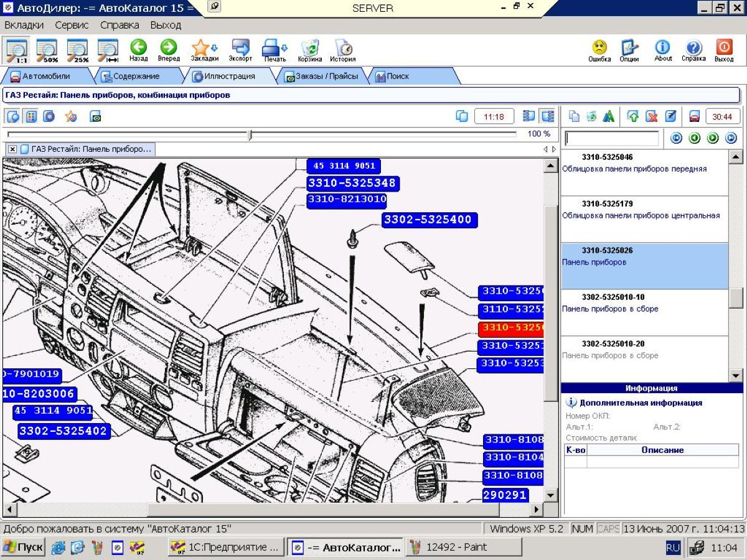Image resolution: width=747 pixels, height=560 pixels.
Task: Go to previous part with green left arrow
Action: coord(695,138)
